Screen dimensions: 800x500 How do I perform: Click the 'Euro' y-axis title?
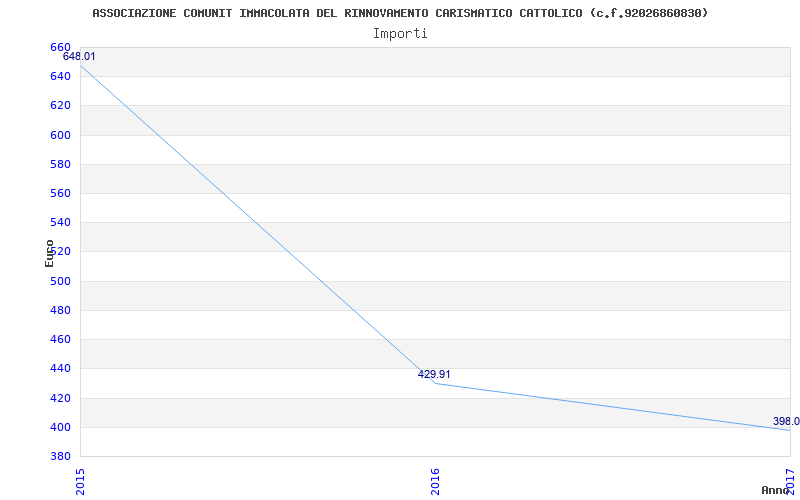pyautogui.click(x=49, y=254)
